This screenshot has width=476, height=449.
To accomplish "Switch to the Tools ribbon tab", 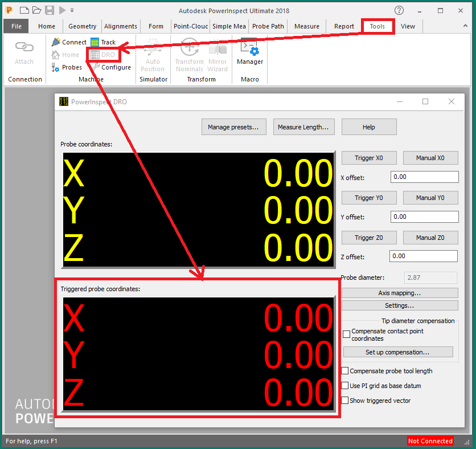I will [377, 26].
